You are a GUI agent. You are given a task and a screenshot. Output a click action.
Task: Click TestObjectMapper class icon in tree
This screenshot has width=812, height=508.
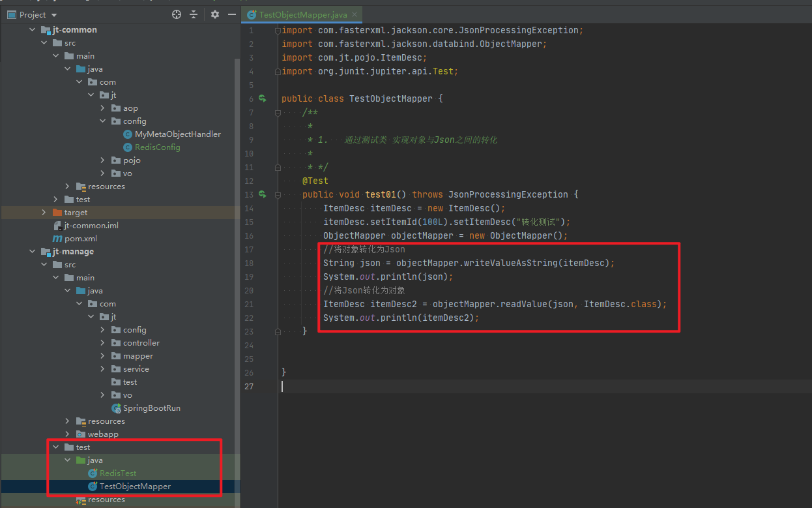coord(93,486)
